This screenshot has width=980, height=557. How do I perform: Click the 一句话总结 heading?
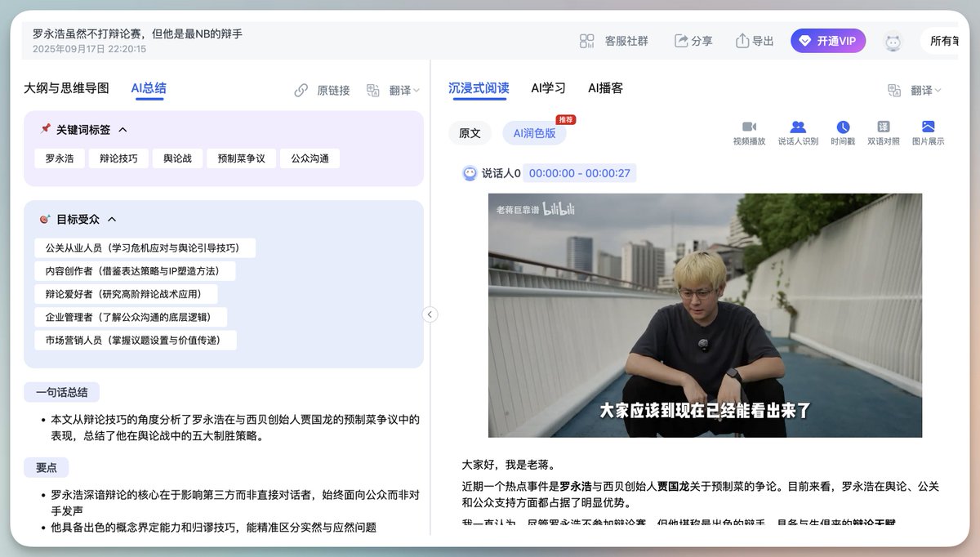[x=61, y=392]
